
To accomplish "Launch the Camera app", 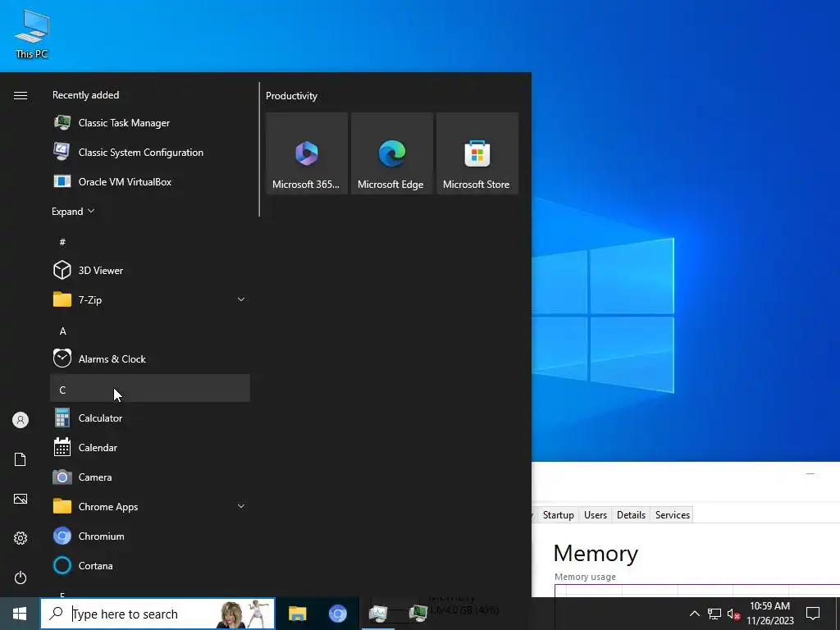I will [150, 477].
